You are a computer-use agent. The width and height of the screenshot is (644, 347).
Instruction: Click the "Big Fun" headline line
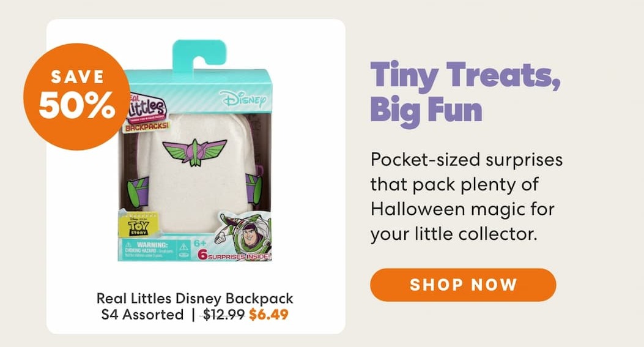(426, 110)
